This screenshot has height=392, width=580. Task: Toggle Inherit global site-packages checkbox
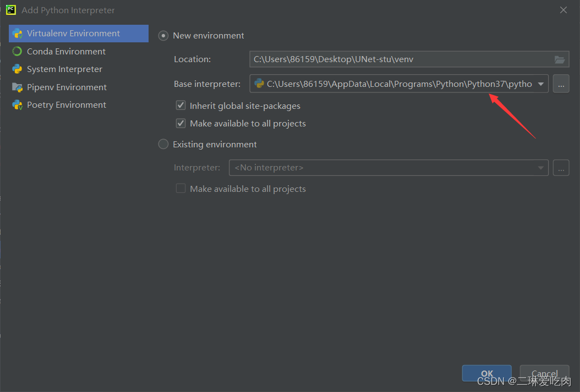point(180,106)
